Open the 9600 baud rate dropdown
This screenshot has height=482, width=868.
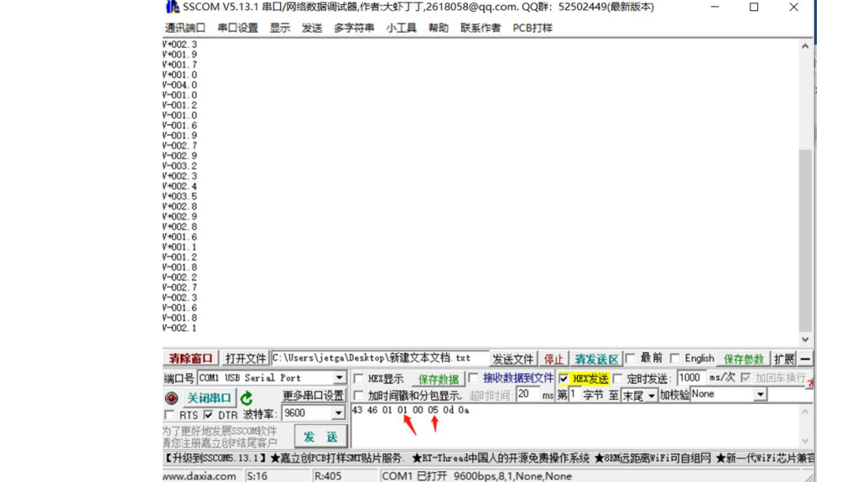pyautogui.click(x=339, y=413)
